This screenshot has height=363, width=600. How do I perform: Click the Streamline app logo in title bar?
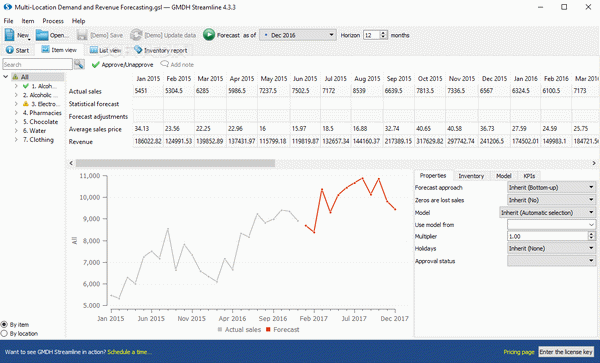tap(7, 7)
